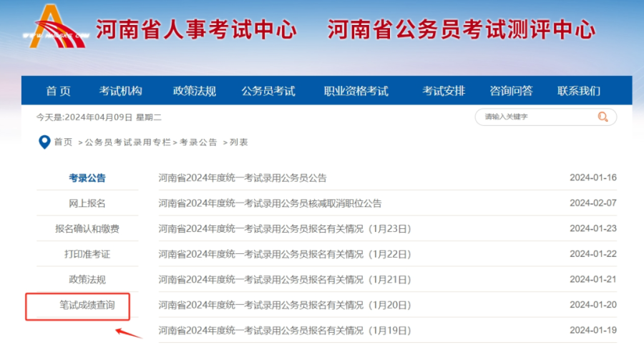Image resolution: width=644 pixels, height=350 pixels.
Task: Open the 公务员考试 navigation item
Action: tap(268, 91)
